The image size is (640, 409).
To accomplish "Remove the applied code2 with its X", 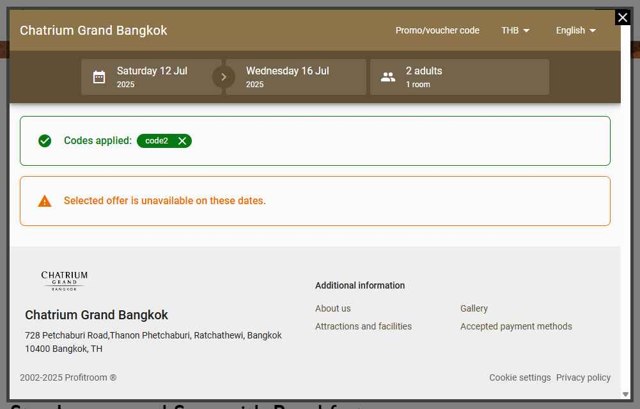I will tap(182, 141).
